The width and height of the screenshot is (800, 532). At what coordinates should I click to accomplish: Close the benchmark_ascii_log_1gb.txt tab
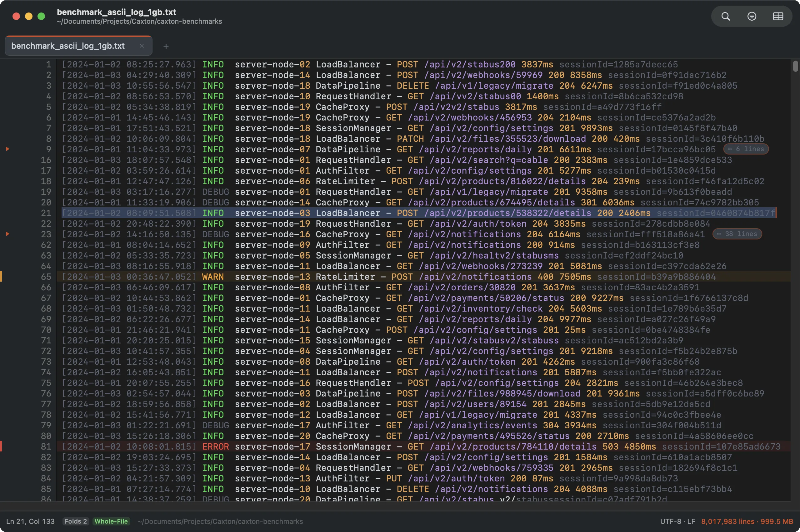click(142, 46)
